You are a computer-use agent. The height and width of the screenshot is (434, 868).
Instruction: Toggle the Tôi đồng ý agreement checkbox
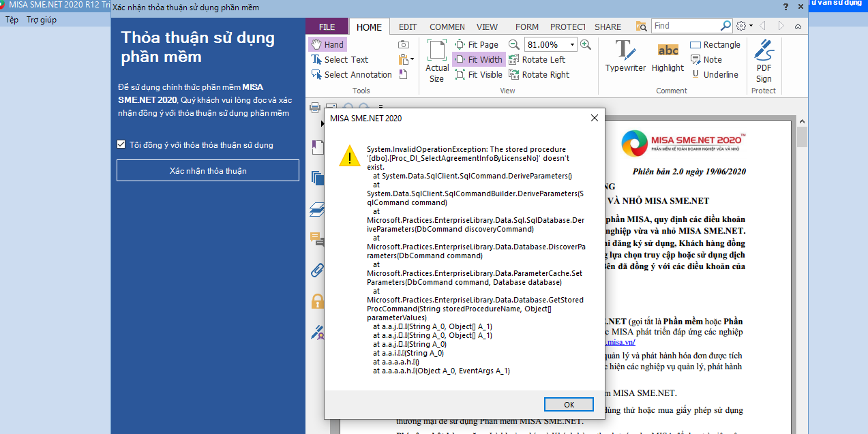coord(121,144)
